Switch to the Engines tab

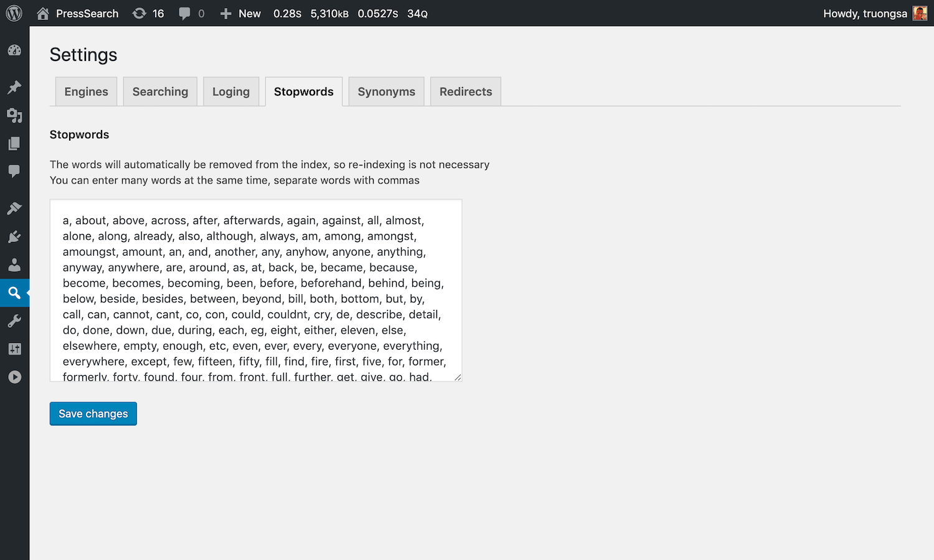[86, 91]
